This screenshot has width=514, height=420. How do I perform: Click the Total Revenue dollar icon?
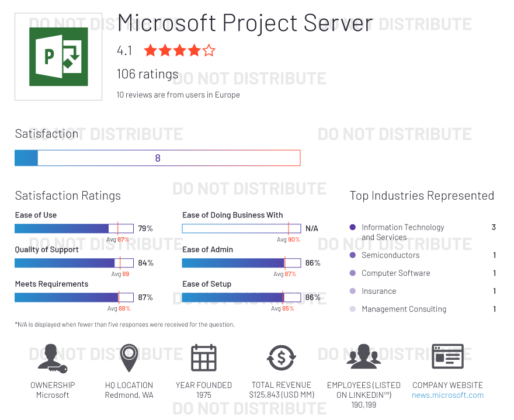(x=282, y=358)
